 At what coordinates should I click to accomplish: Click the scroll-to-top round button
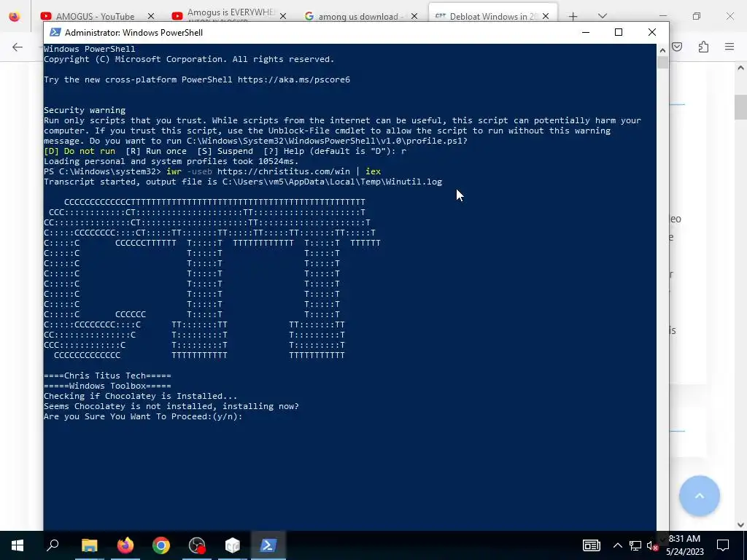tap(700, 496)
